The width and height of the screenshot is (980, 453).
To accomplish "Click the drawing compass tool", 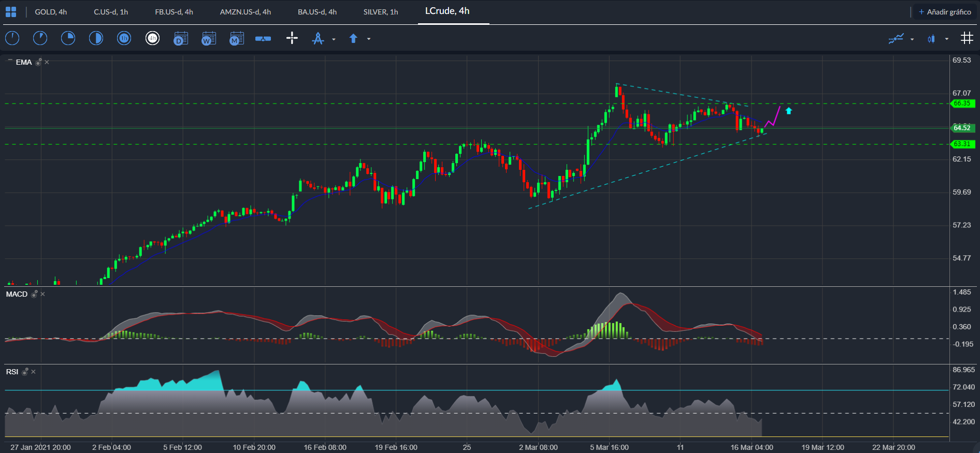I will (x=318, y=38).
